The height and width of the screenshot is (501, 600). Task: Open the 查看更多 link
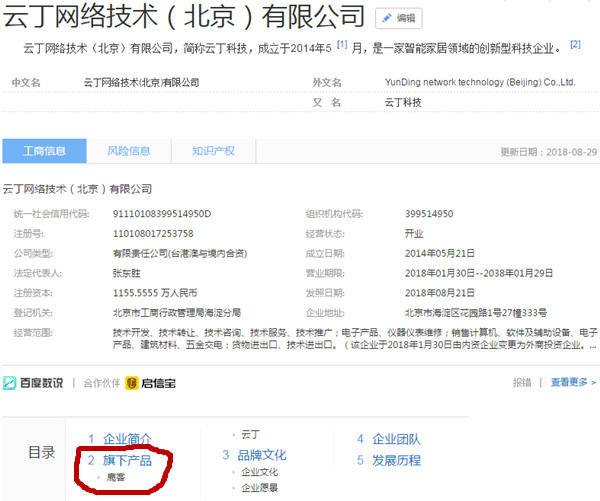click(x=573, y=382)
